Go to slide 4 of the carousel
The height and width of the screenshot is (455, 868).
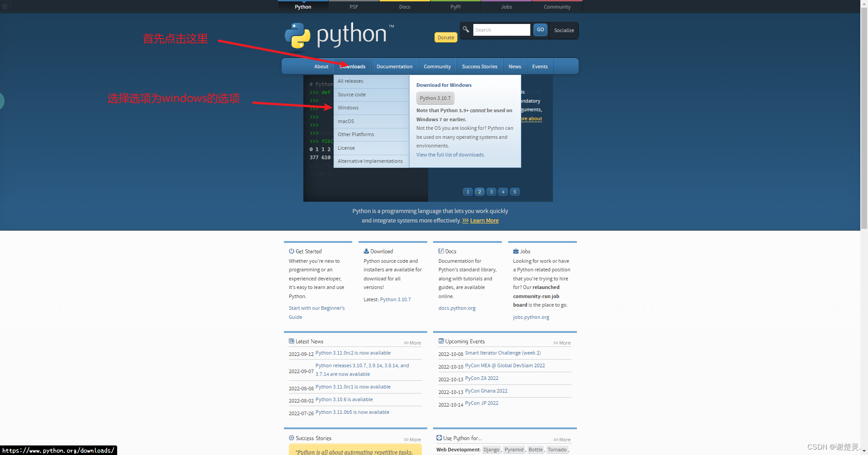[x=503, y=192]
